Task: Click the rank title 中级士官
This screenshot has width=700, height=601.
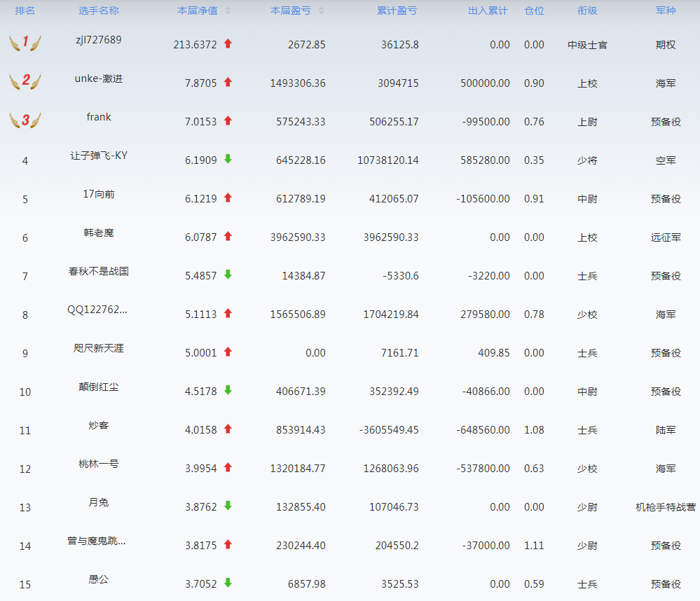Action: tap(587, 45)
